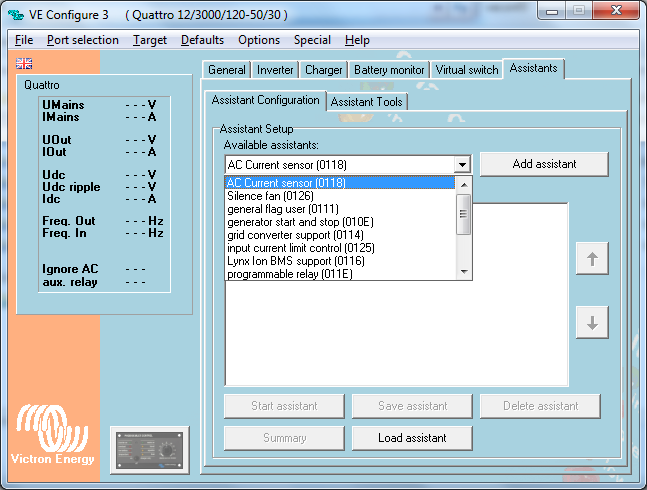647x490 pixels.
Task: Select Silence fan (0126) option
Action: point(340,196)
